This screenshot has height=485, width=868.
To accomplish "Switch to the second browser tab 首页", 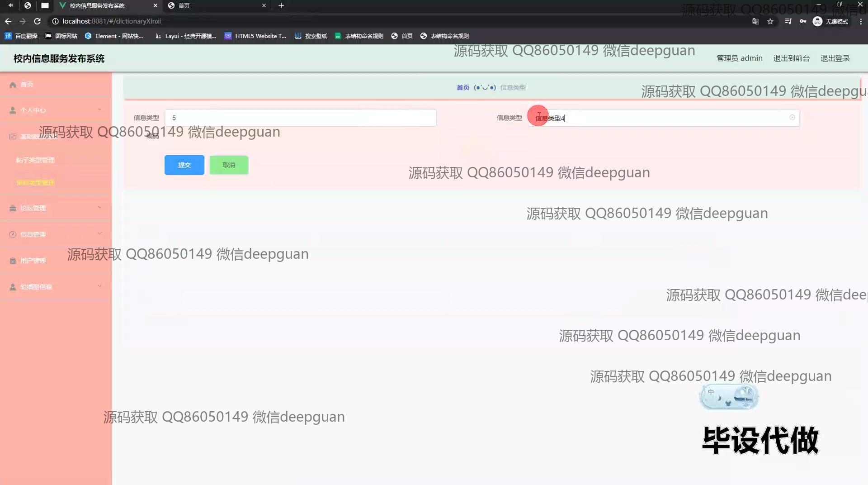I will [216, 5].
